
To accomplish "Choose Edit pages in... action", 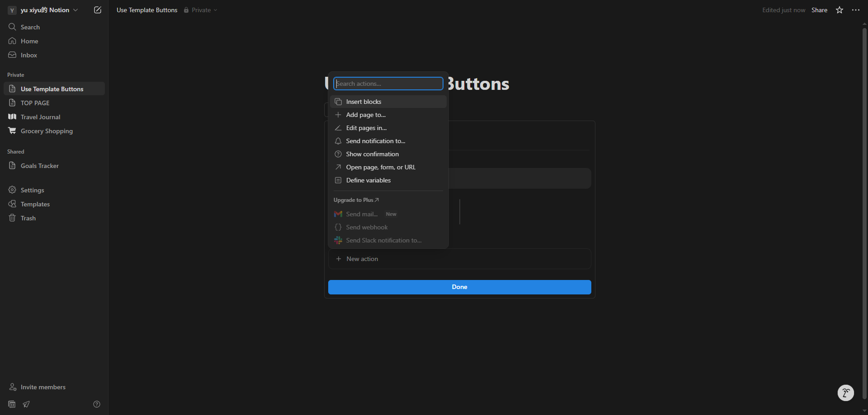I will coord(388,128).
